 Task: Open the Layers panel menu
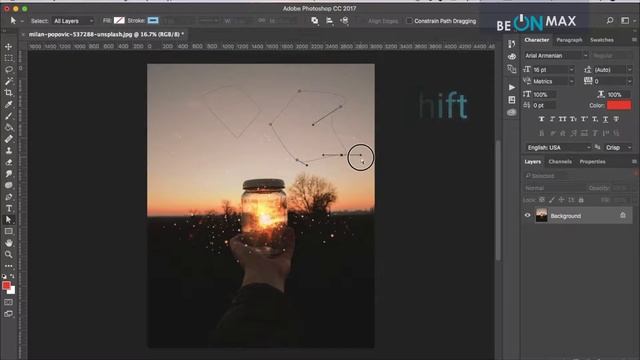[634, 162]
